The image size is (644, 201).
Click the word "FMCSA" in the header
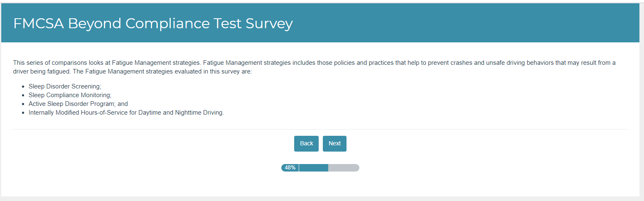(x=39, y=24)
